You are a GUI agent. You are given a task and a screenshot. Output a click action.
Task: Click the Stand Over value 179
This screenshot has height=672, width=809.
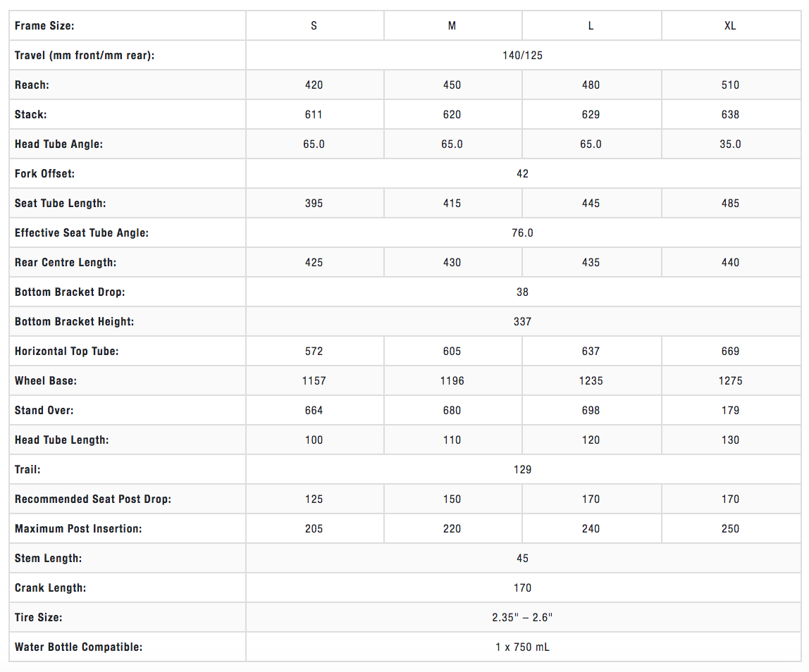[730, 411]
